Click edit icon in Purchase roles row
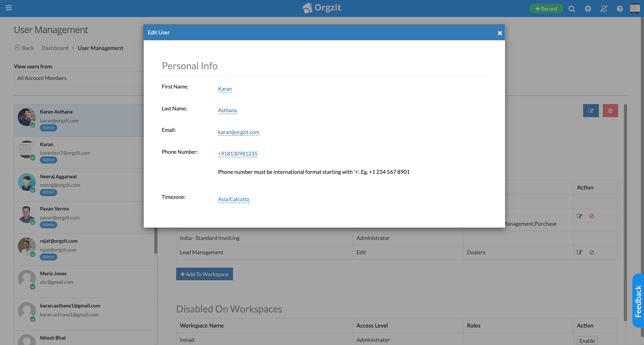 [580, 216]
